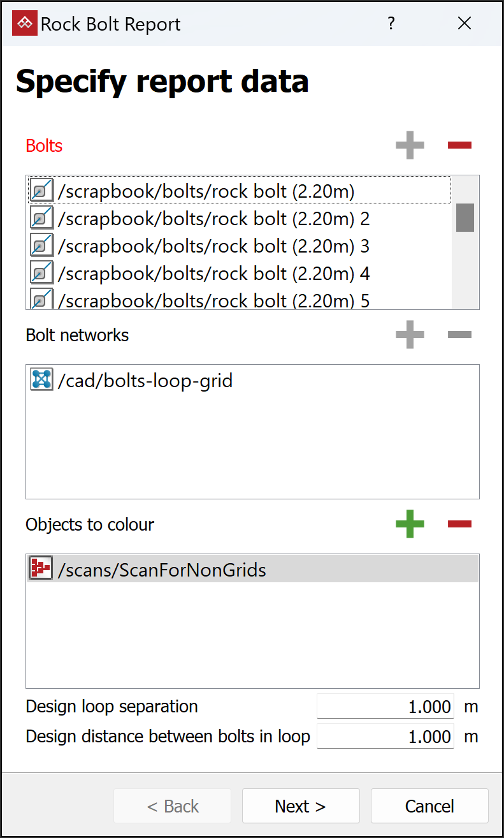Screen dimensions: 504x838
Task: Select rock bolt (2.20m) 4 in list
Action: point(214,274)
